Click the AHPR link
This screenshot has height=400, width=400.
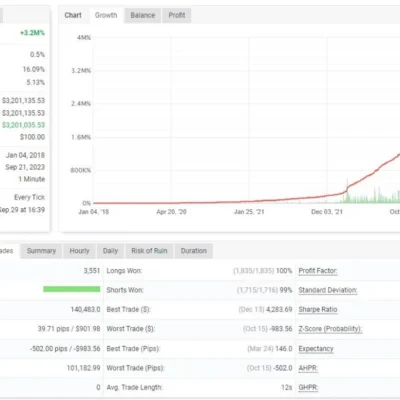tap(308, 368)
